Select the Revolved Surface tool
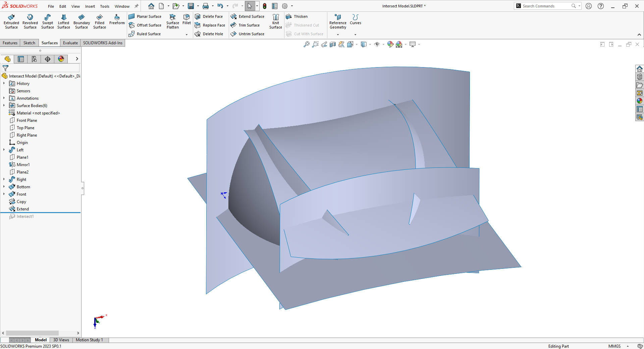 [30, 21]
